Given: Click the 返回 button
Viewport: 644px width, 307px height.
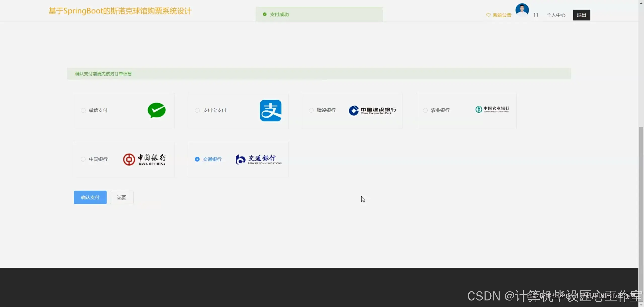Looking at the screenshot, I should (x=122, y=197).
